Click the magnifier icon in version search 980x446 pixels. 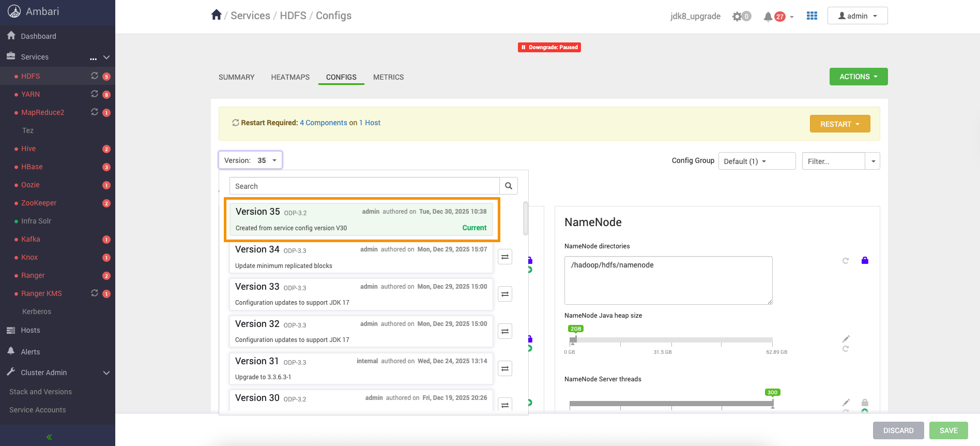509,186
